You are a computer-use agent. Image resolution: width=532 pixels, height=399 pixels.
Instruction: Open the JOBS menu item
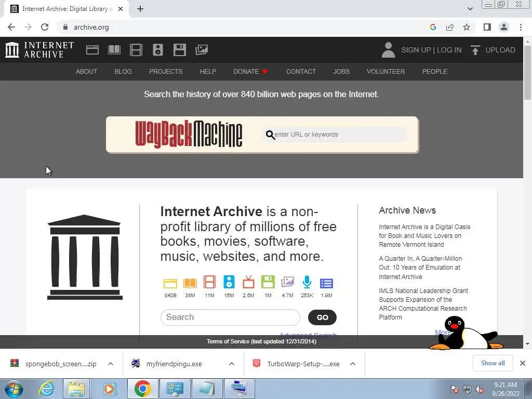[341, 72]
